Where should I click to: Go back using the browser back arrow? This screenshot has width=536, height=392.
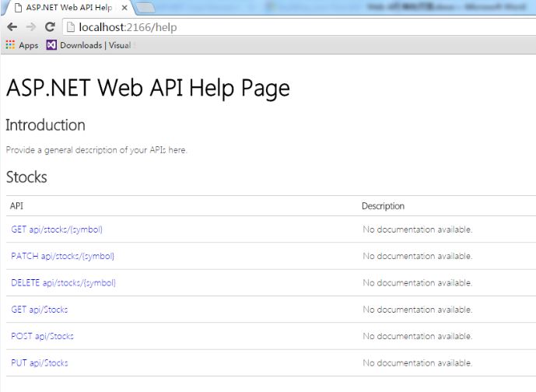(x=12, y=26)
